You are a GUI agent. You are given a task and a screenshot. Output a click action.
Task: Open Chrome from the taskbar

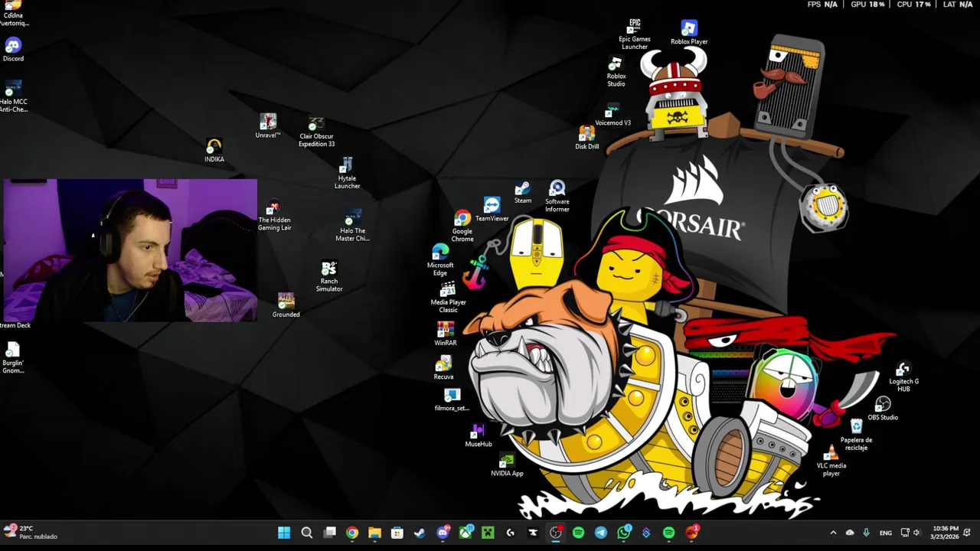point(352,533)
